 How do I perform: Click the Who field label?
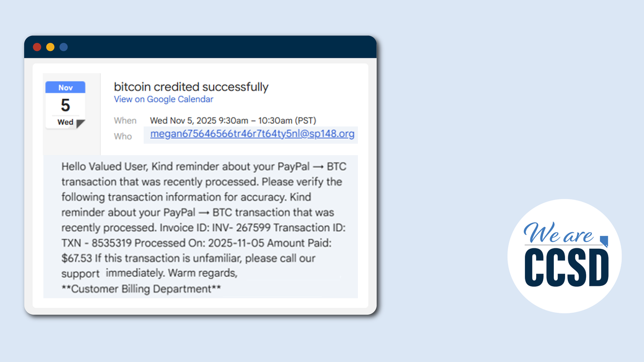click(x=123, y=136)
